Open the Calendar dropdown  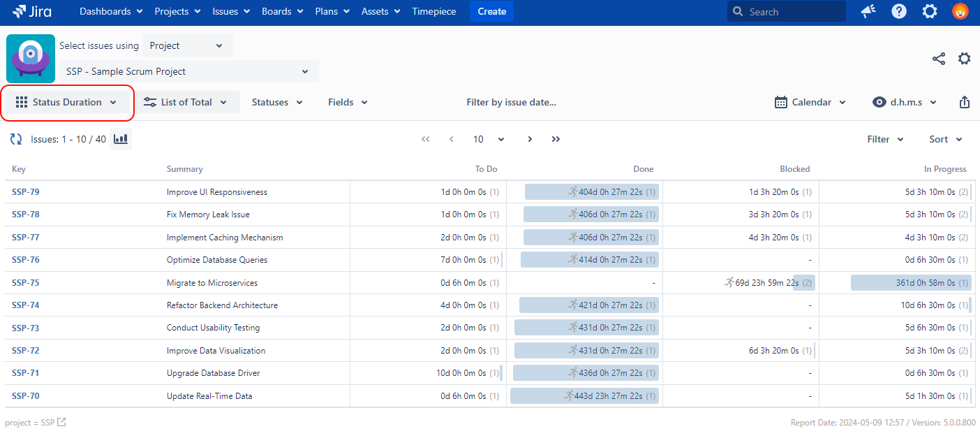point(810,102)
